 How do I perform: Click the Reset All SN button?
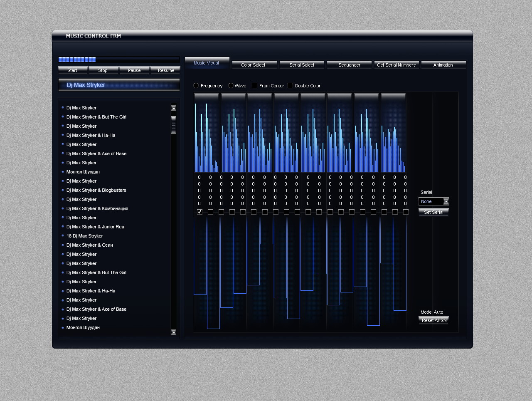pos(434,320)
